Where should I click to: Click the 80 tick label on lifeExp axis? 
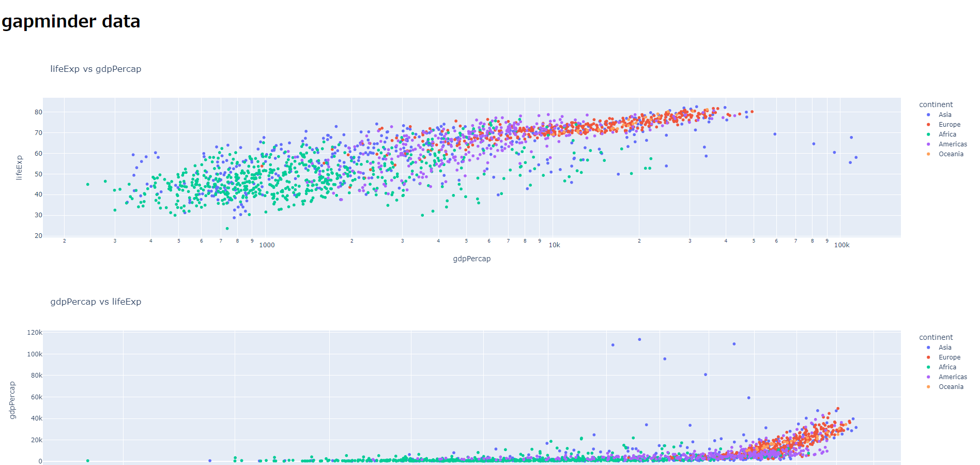pos(39,112)
